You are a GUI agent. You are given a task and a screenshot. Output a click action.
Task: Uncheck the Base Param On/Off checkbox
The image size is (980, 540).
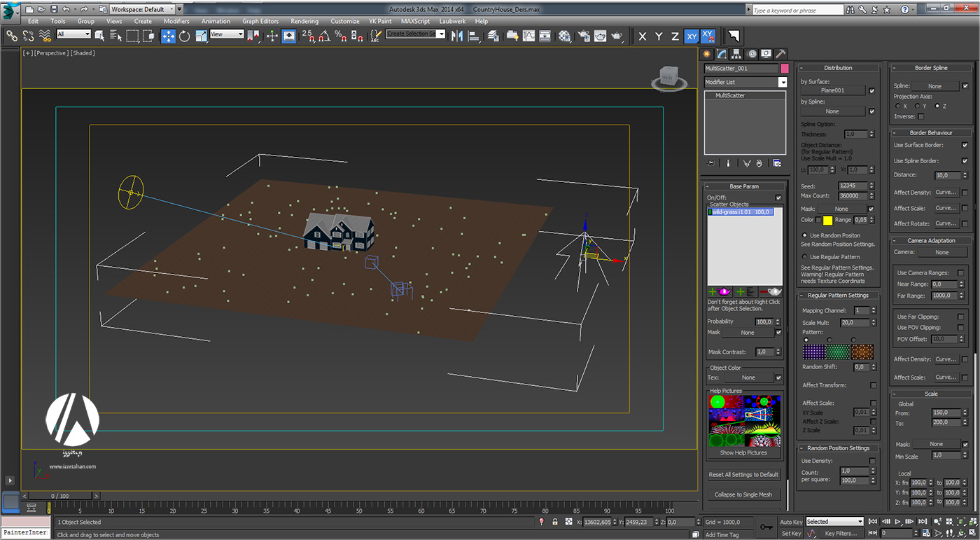[x=778, y=198]
